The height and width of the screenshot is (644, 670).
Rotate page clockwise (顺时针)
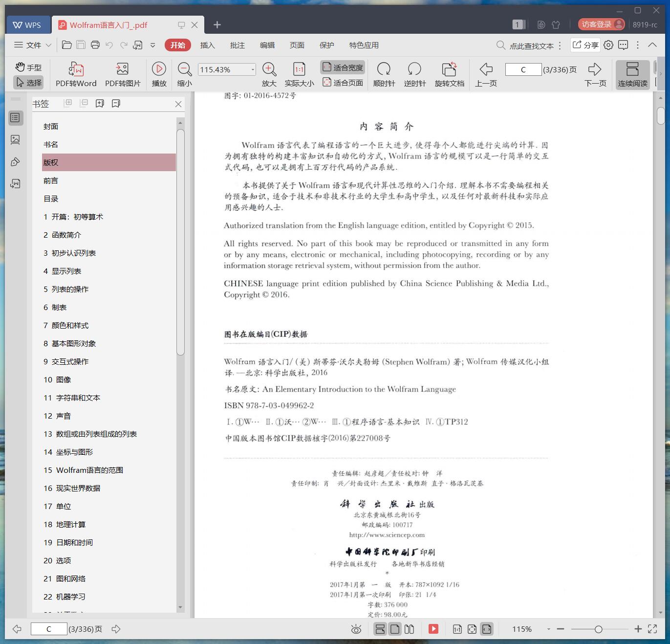tap(384, 75)
